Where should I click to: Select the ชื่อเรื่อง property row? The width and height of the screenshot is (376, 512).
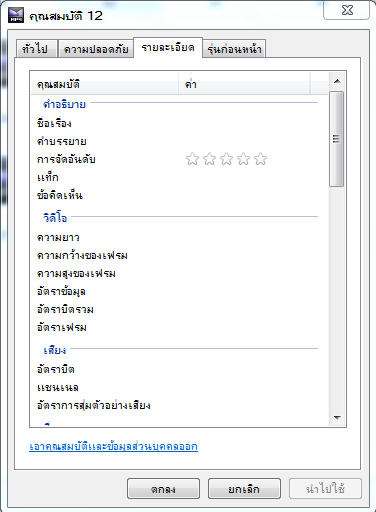tap(179, 123)
